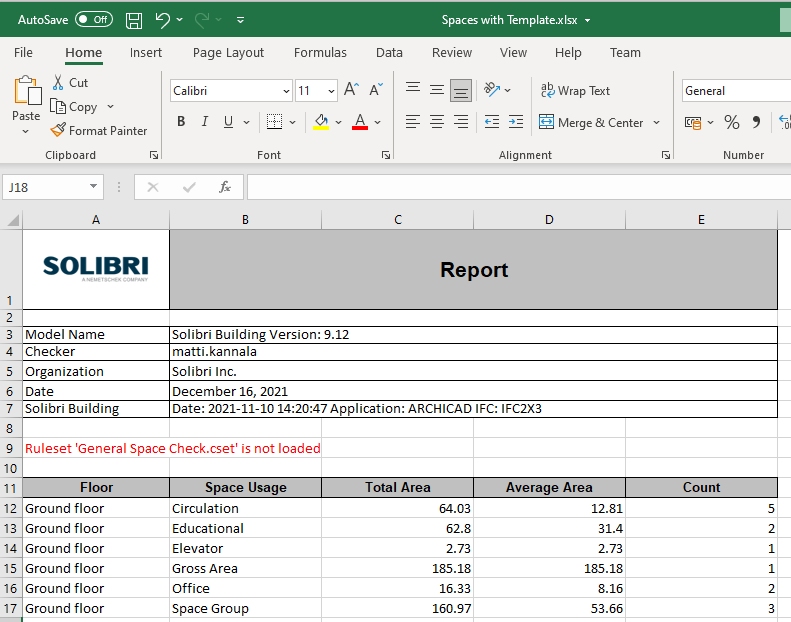Select Middle Align icon
The width and height of the screenshot is (791, 622).
click(437, 90)
